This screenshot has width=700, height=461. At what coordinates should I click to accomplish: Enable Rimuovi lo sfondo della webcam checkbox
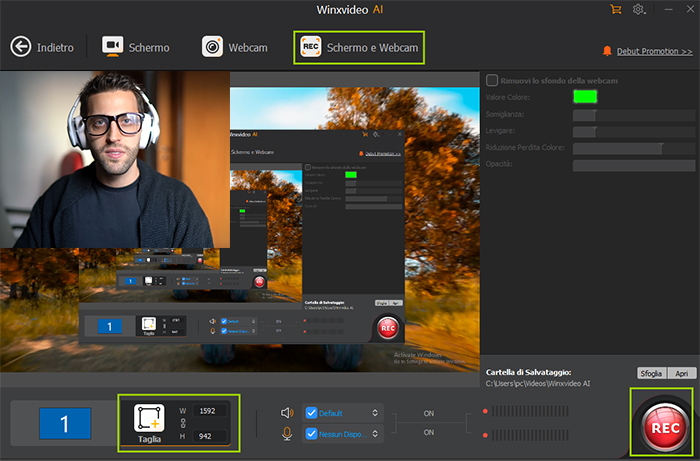click(491, 80)
